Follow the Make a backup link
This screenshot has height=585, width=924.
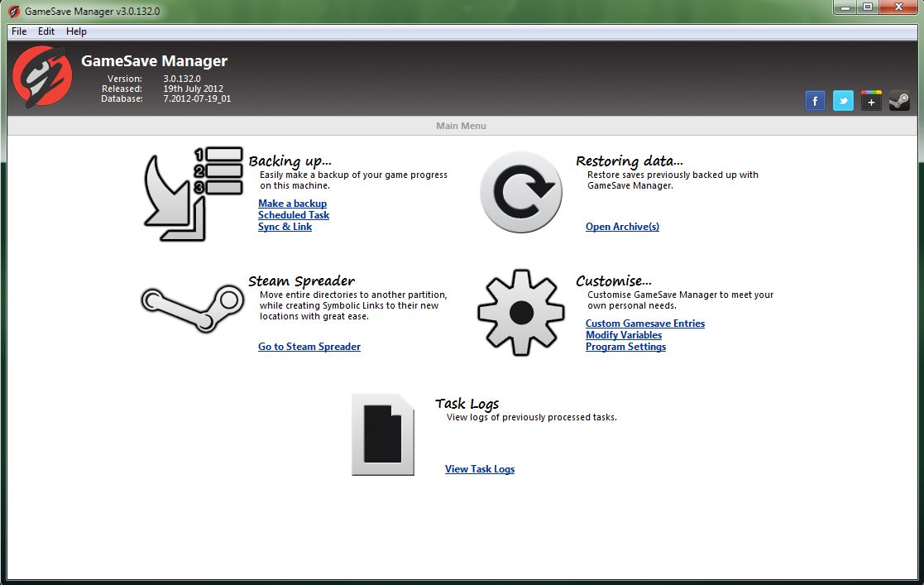click(292, 204)
